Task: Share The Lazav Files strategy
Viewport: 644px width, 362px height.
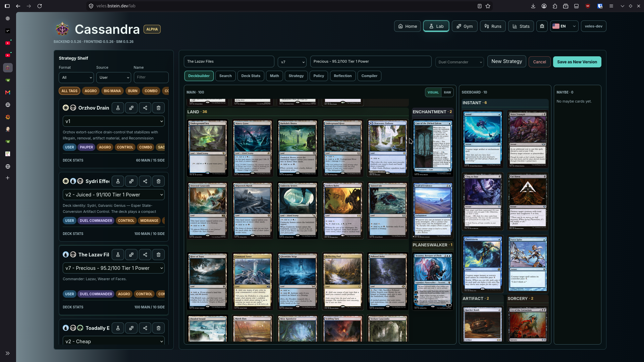Action: coord(145,255)
